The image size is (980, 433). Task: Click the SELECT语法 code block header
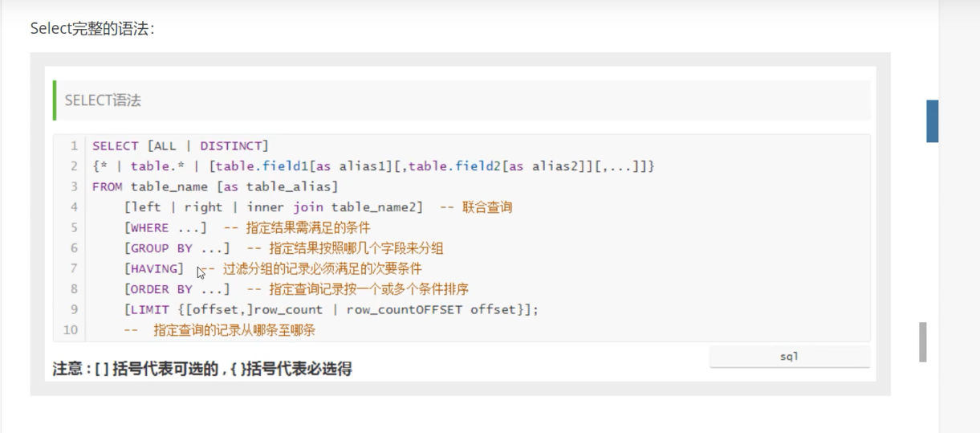pyautogui.click(x=462, y=100)
